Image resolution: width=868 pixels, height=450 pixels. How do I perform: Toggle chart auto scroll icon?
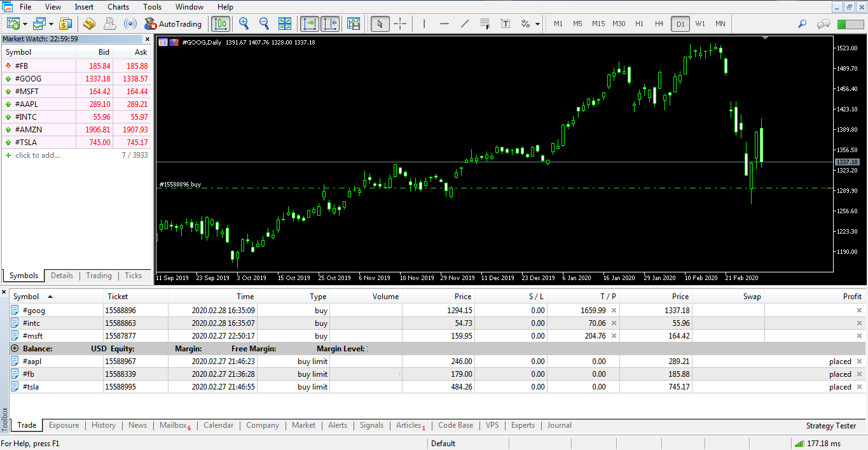tap(310, 24)
